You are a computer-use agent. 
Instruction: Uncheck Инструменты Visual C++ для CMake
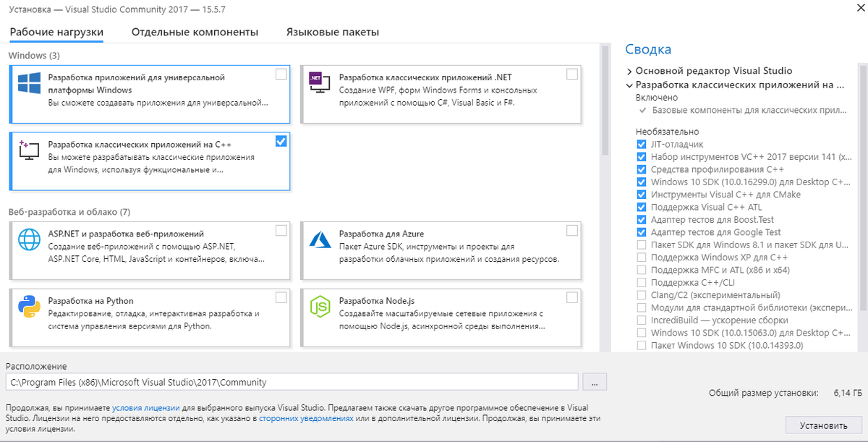tap(642, 195)
